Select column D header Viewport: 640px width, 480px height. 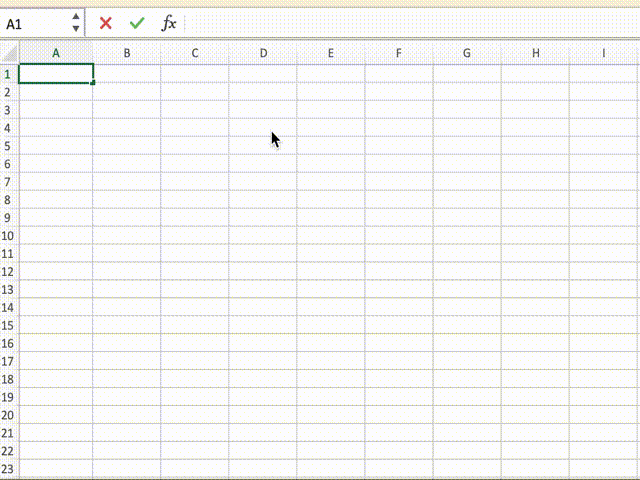(263, 53)
